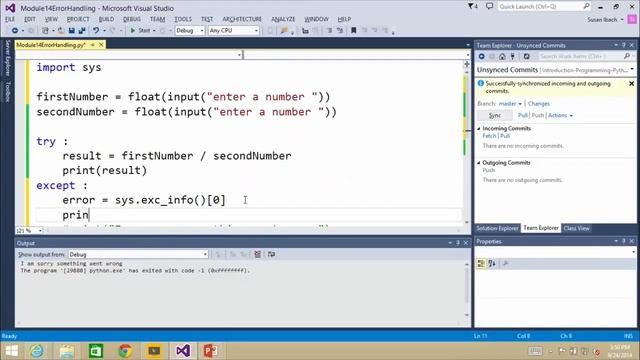This screenshot has height=360, width=640.
Task: Click the find in files toolbar icon
Action: [x=284, y=31]
